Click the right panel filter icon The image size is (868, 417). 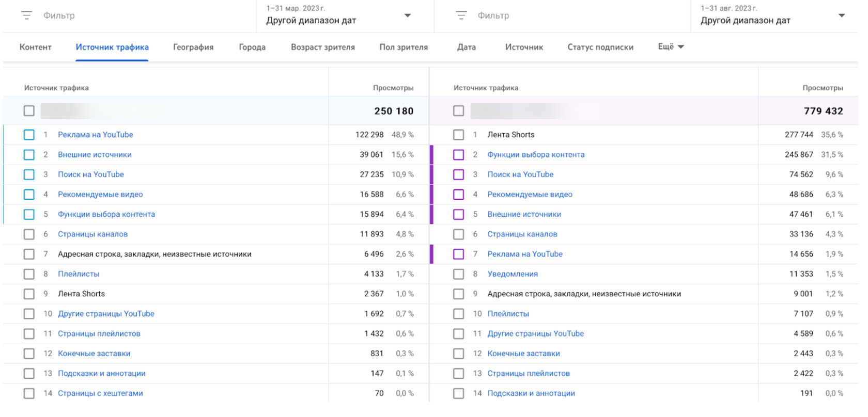click(x=461, y=15)
